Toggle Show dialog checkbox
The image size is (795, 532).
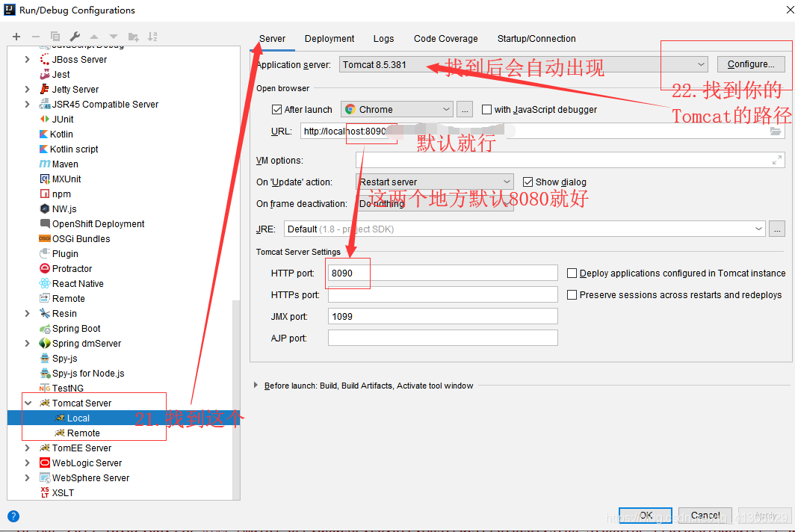tap(528, 182)
